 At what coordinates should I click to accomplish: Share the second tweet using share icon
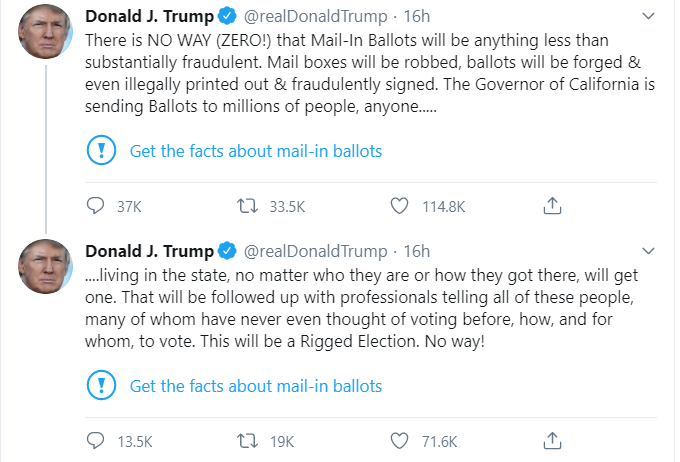552,441
